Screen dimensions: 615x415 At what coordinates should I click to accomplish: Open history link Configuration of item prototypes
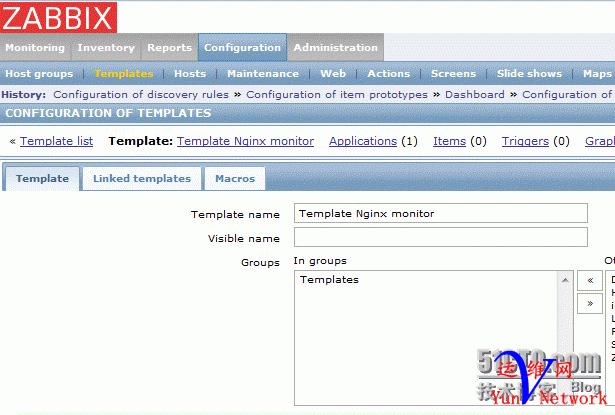337,95
